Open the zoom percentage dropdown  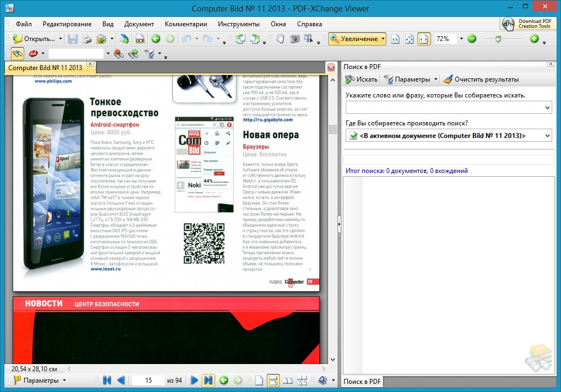click(x=461, y=39)
